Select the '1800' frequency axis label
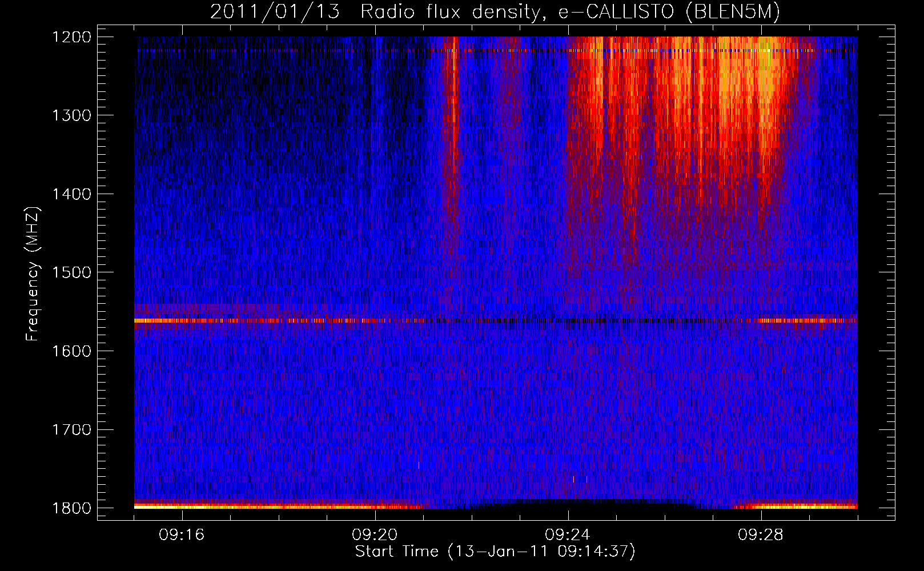 click(72, 508)
